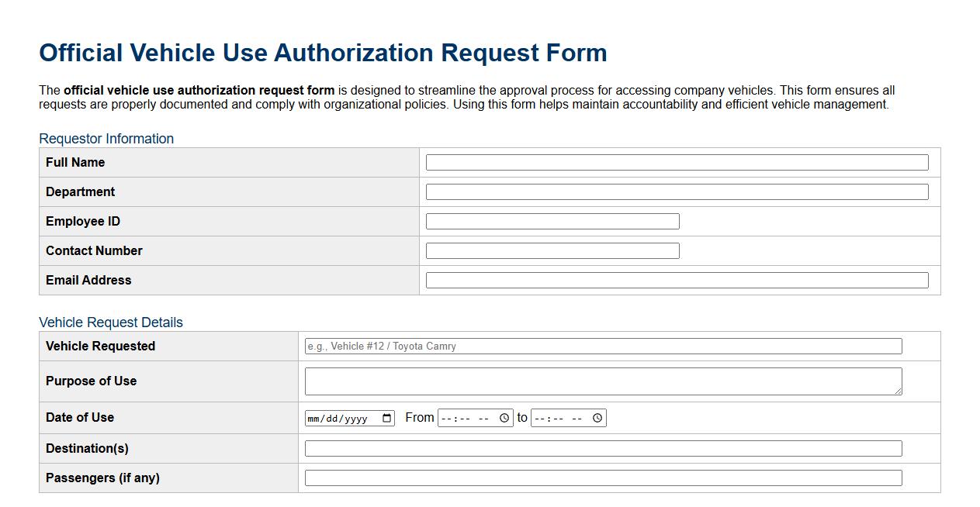Select the Department input box
Viewport: 980px width, 507px height.
pyautogui.click(x=675, y=191)
